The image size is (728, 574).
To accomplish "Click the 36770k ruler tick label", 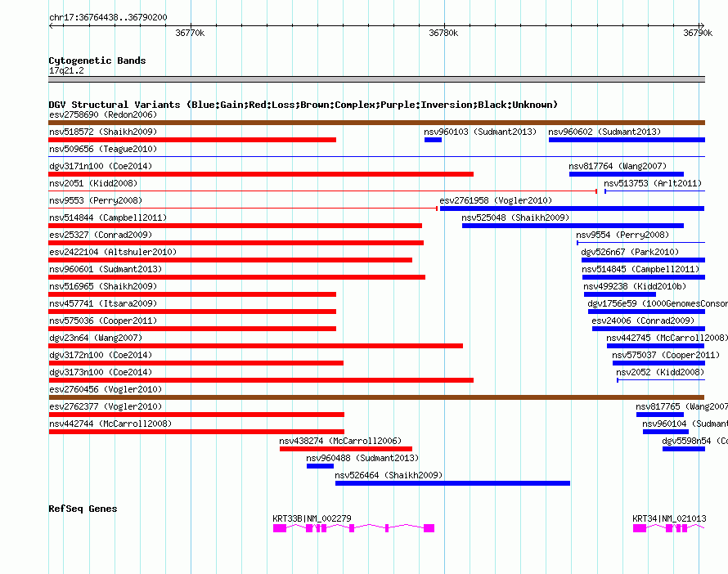I will tap(190, 33).
